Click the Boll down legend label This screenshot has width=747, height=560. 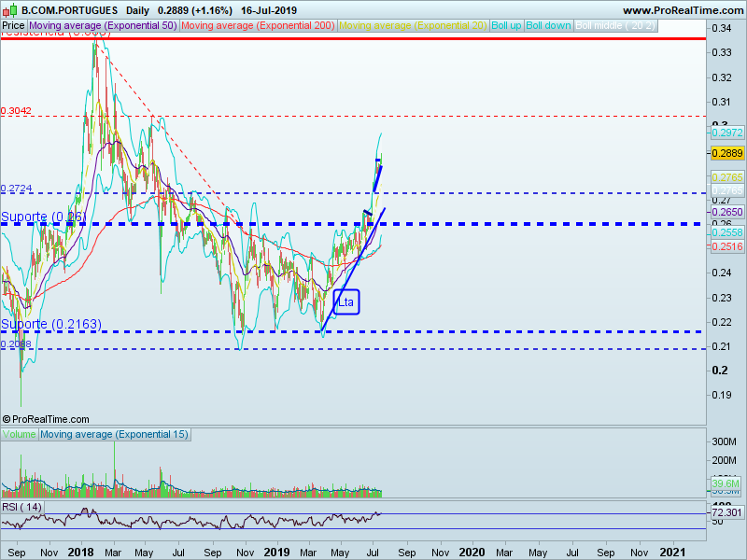click(x=548, y=26)
